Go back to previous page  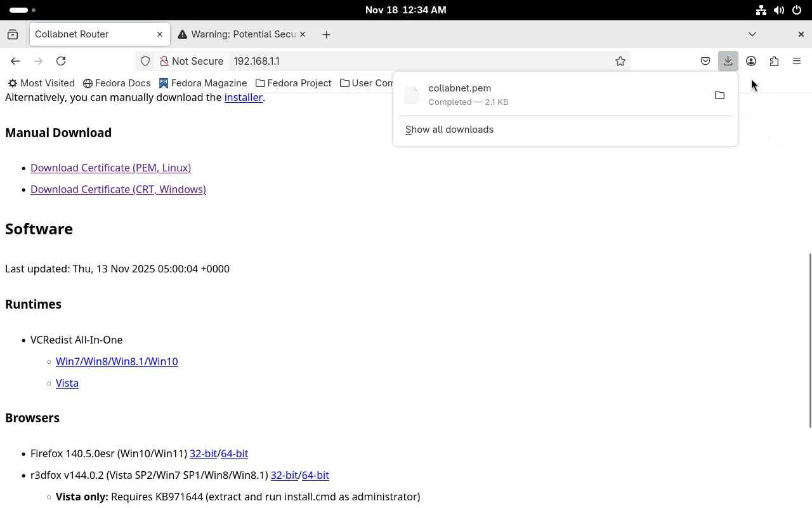tap(15, 61)
